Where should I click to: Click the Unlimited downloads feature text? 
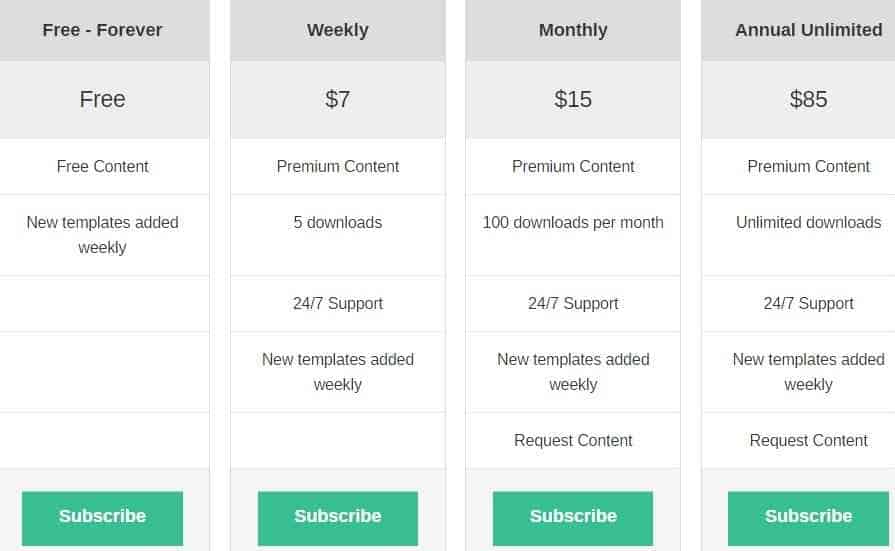[x=808, y=222]
